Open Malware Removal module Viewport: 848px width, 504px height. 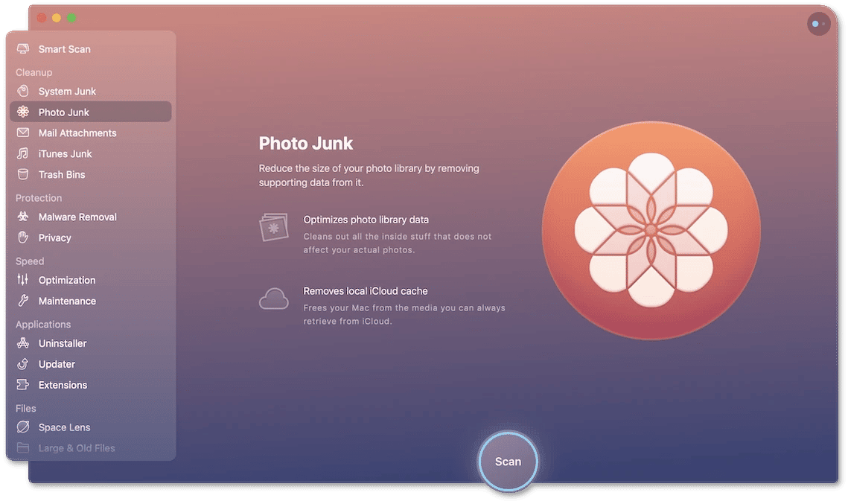pos(77,217)
